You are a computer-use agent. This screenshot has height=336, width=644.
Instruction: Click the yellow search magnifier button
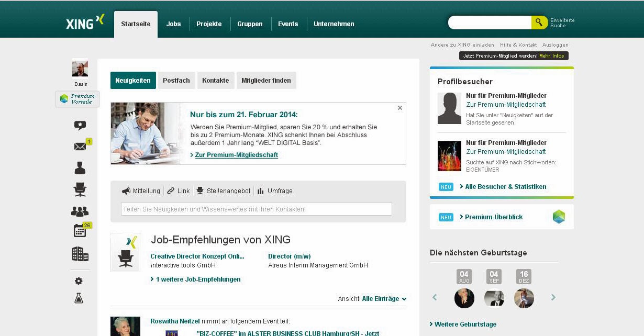click(539, 23)
